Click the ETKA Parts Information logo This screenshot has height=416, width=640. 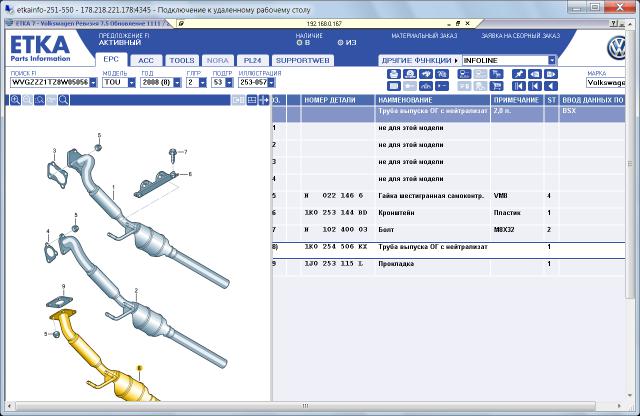[40, 48]
